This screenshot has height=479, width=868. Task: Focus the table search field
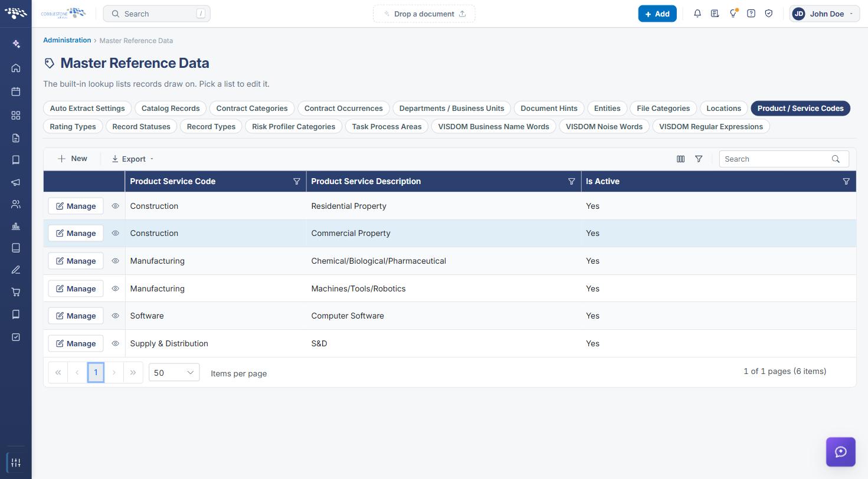784,159
